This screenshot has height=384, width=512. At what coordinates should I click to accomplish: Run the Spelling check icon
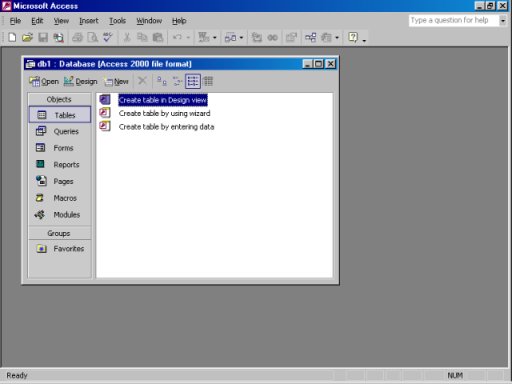tap(108, 37)
